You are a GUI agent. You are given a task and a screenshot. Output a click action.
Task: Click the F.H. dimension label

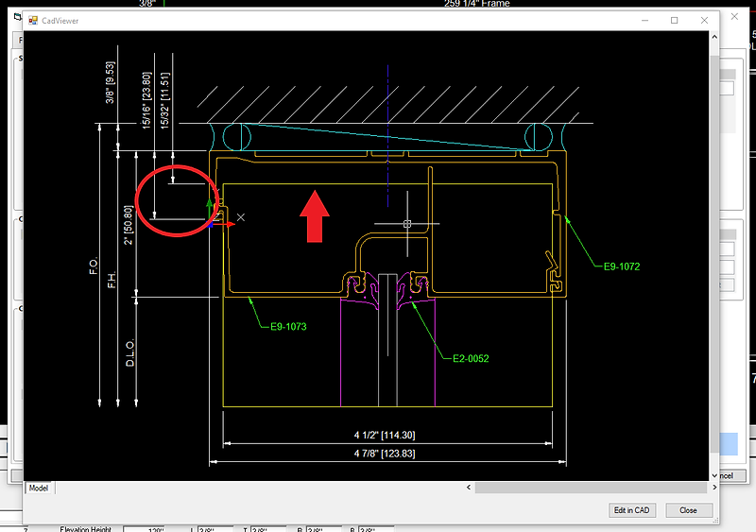[x=112, y=280]
